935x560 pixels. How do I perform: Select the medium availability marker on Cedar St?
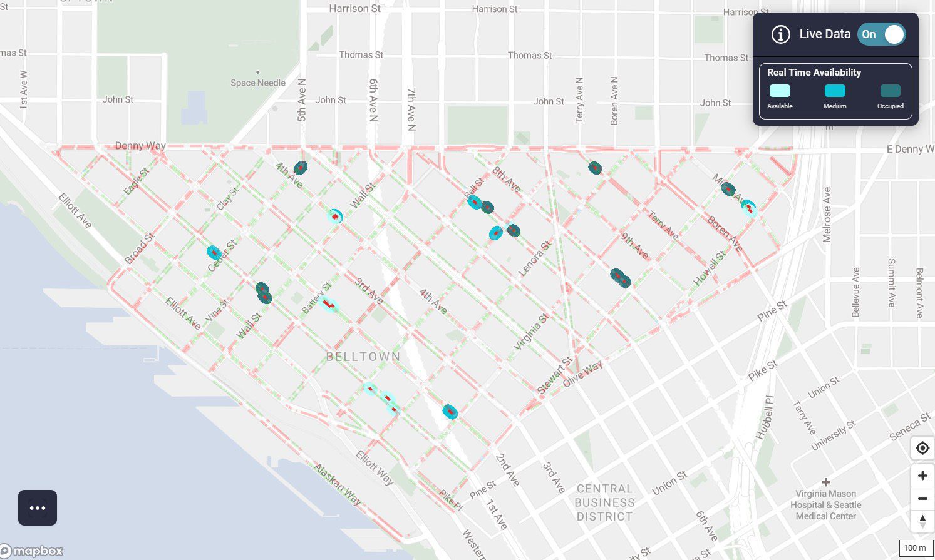pyautogui.click(x=214, y=253)
